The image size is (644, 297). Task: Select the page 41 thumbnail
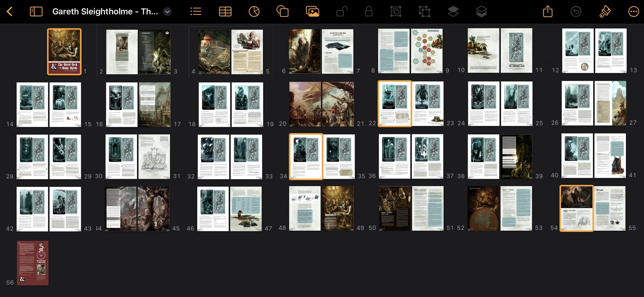[x=610, y=156]
